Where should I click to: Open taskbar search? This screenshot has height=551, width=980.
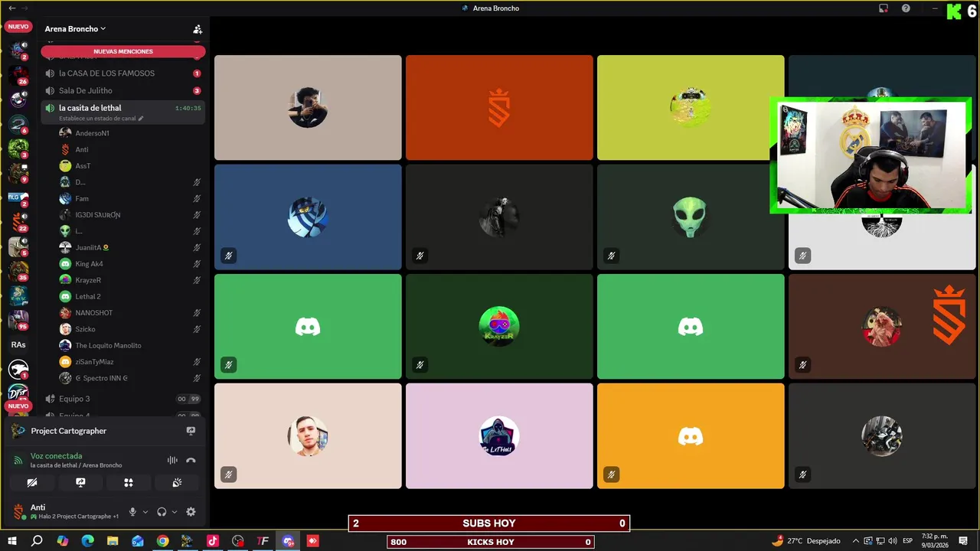tap(37, 541)
